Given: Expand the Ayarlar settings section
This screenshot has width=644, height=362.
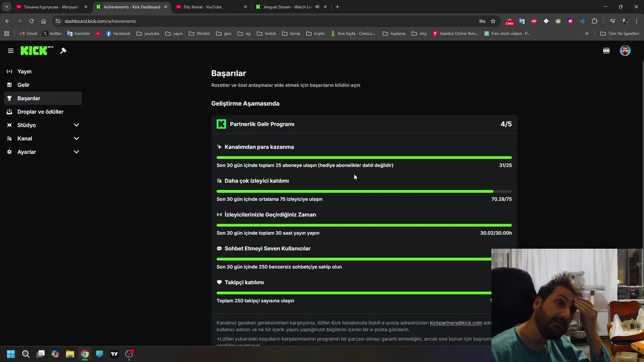Looking at the screenshot, I should (76, 152).
